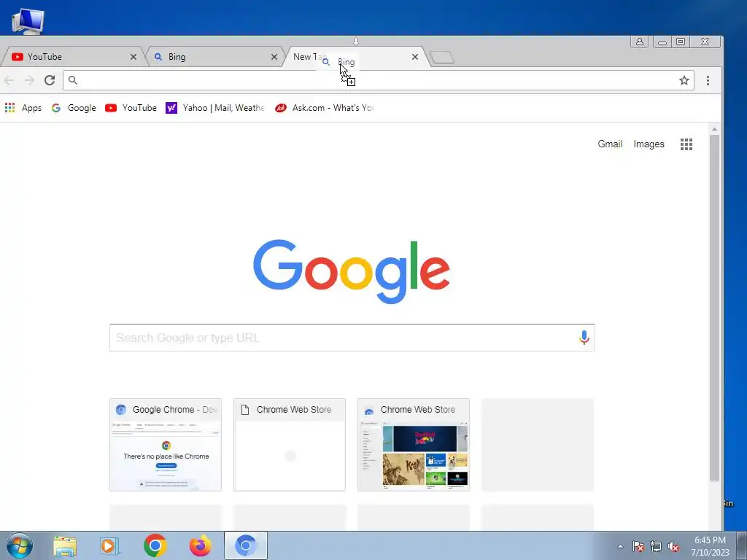The width and height of the screenshot is (747, 560).
Task: Open the Chrome Web Store thumbnail with images
Action: [414, 445]
